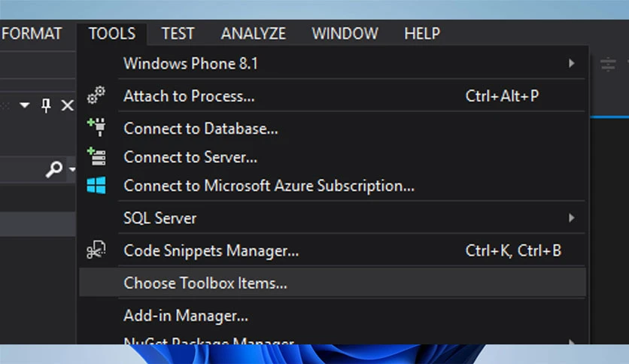The image size is (629, 364).
Task: Toggle the panel auto-hide pin icon
Action: pyautogui.click(x=46, y=105)
